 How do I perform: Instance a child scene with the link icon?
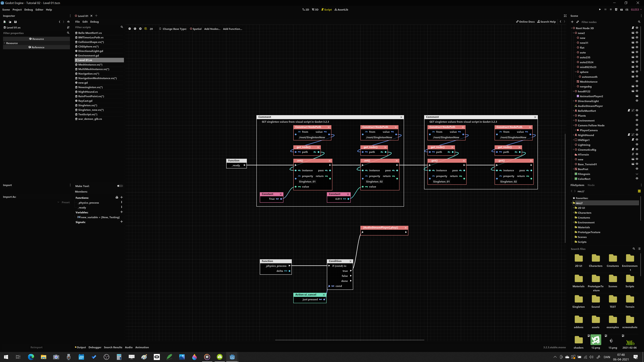pos(577,22)
